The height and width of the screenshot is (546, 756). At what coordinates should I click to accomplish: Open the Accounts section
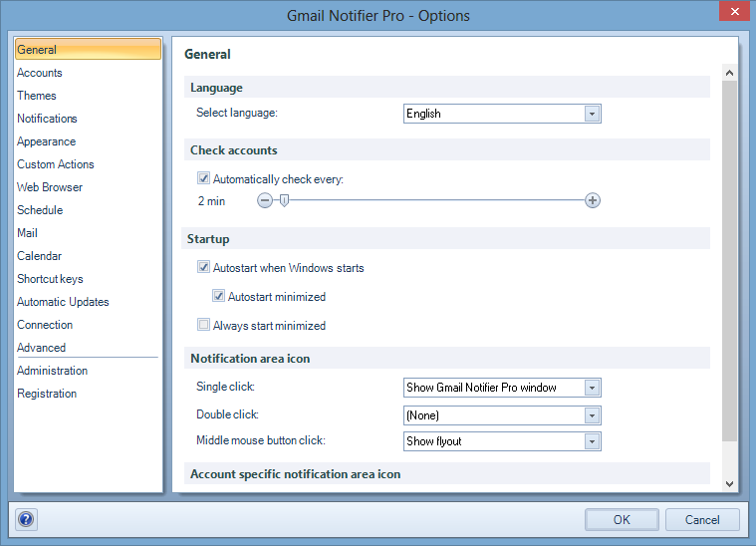pos(40,73)
